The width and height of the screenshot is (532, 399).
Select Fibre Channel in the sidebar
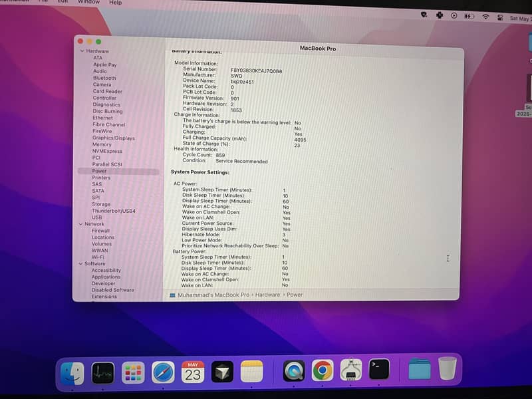108,124
